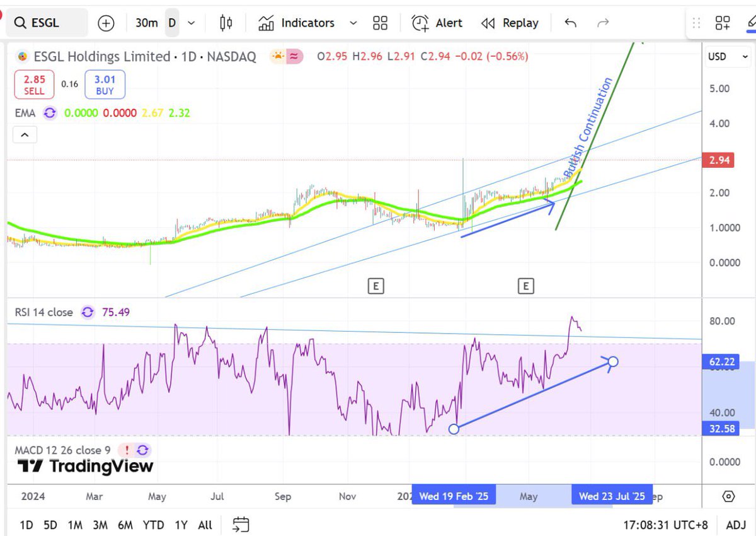The image size is (756, 536).
Task: Click the EMA indicator refresh icon
Action: 50,114
